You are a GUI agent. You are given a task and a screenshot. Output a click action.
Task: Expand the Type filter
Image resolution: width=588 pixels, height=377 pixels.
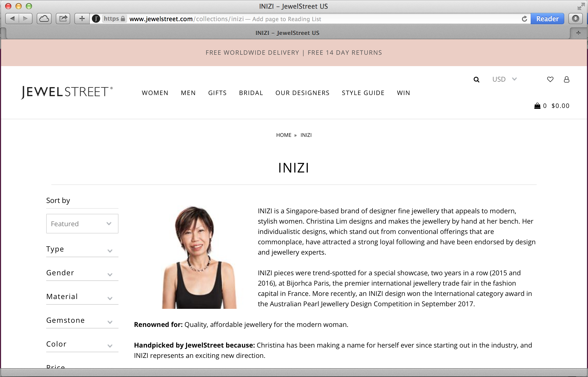tap(82, 249)
